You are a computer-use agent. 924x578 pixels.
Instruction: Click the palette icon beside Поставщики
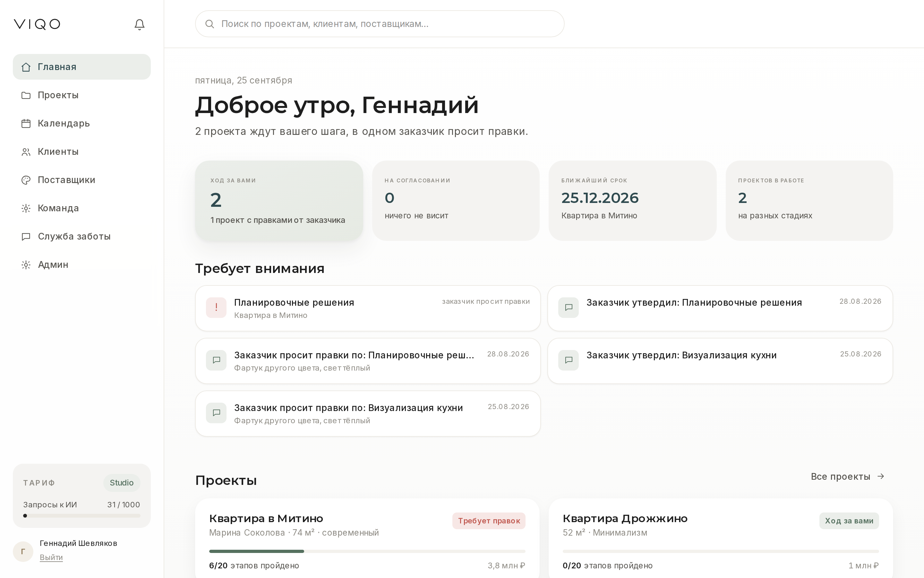[x=26, y=180]
